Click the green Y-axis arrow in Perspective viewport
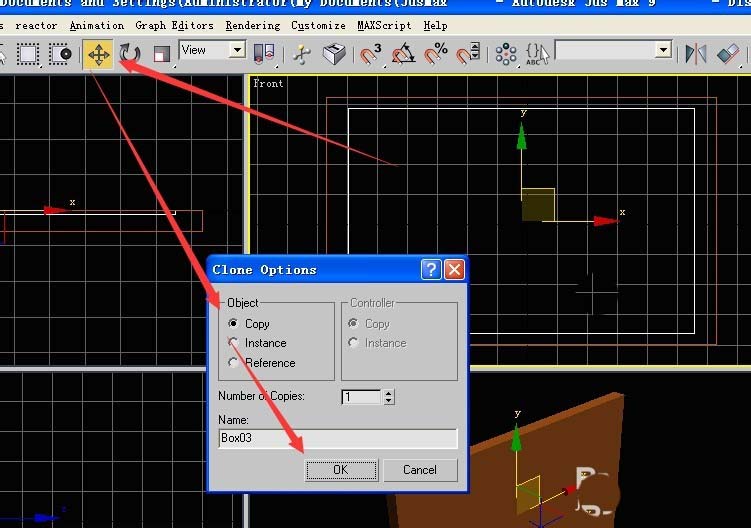751x528 pixels. 516,438
